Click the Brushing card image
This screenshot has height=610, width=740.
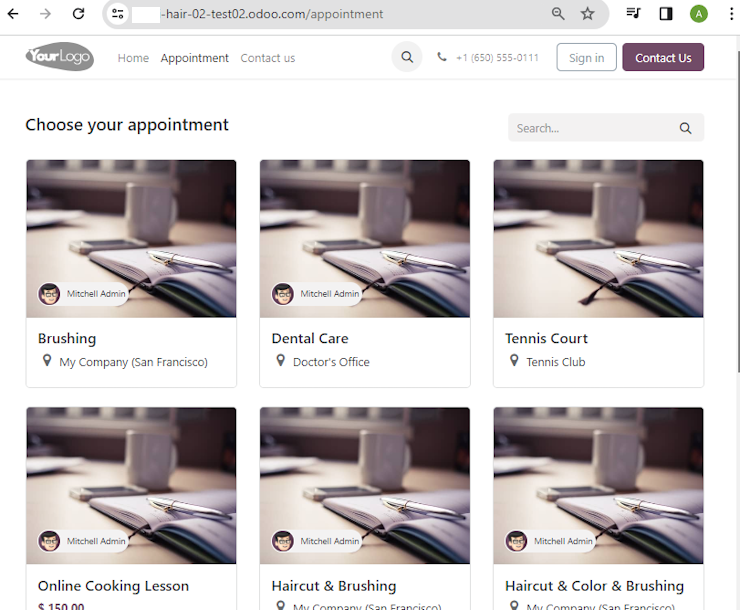pos(131,238)
